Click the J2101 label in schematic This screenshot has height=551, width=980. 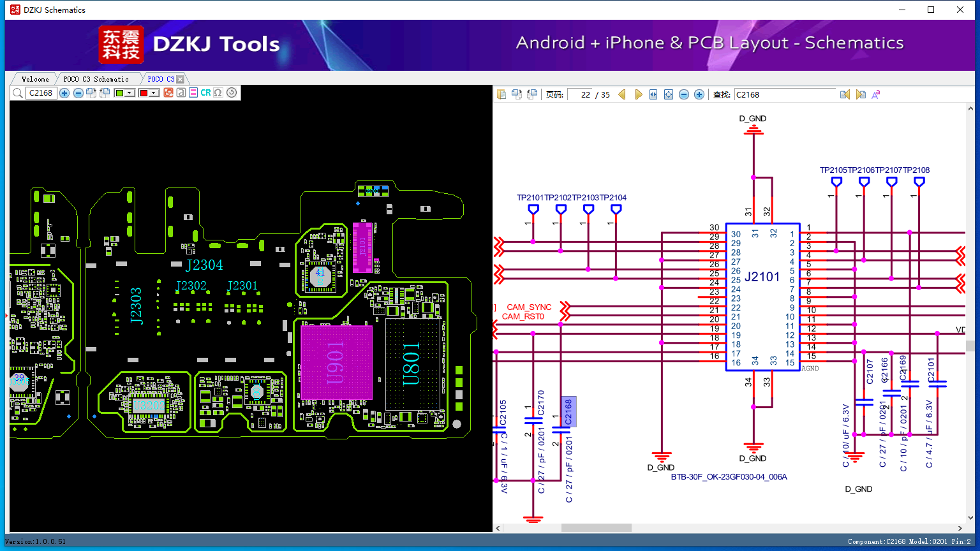click(x=762, y=277)
